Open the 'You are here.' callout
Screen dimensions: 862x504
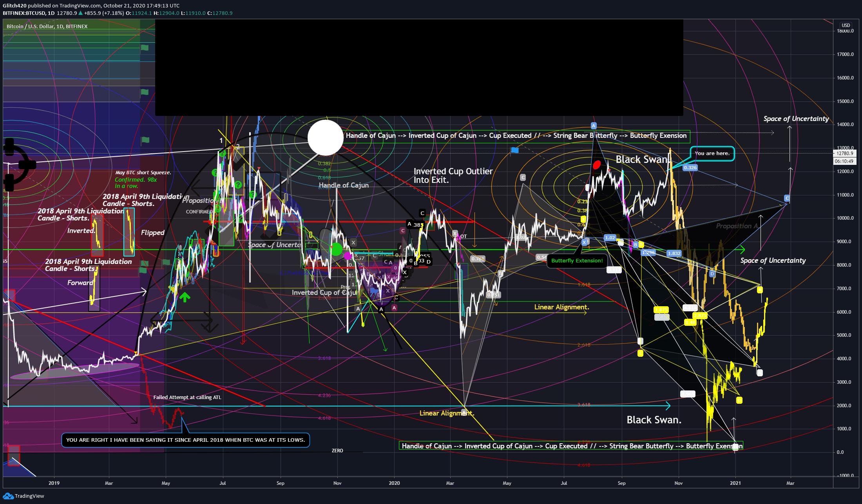(712, 154)
